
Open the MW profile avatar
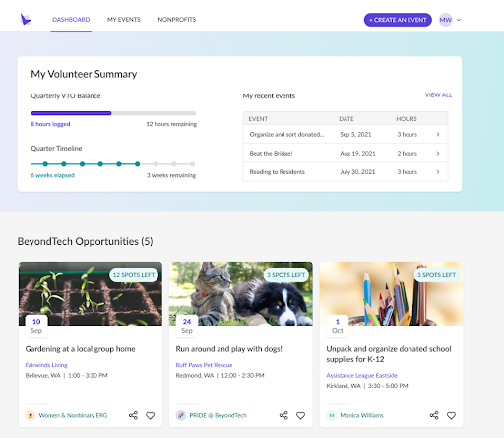click(x=446, y=20)
